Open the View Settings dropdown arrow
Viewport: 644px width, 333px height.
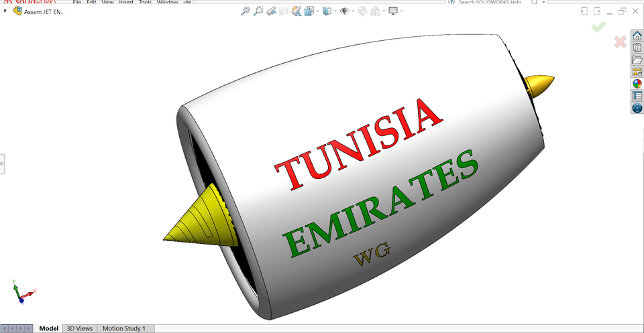(x=401, y=11)
